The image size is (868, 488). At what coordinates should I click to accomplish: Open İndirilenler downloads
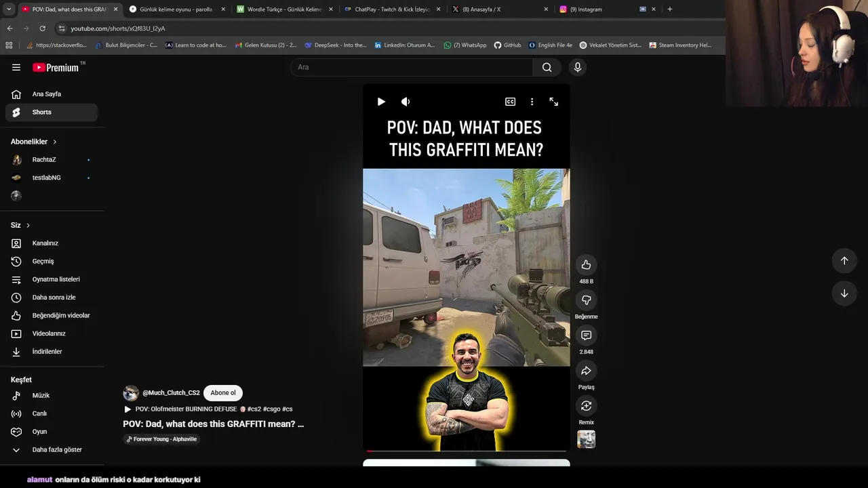[x=52, y=352]
